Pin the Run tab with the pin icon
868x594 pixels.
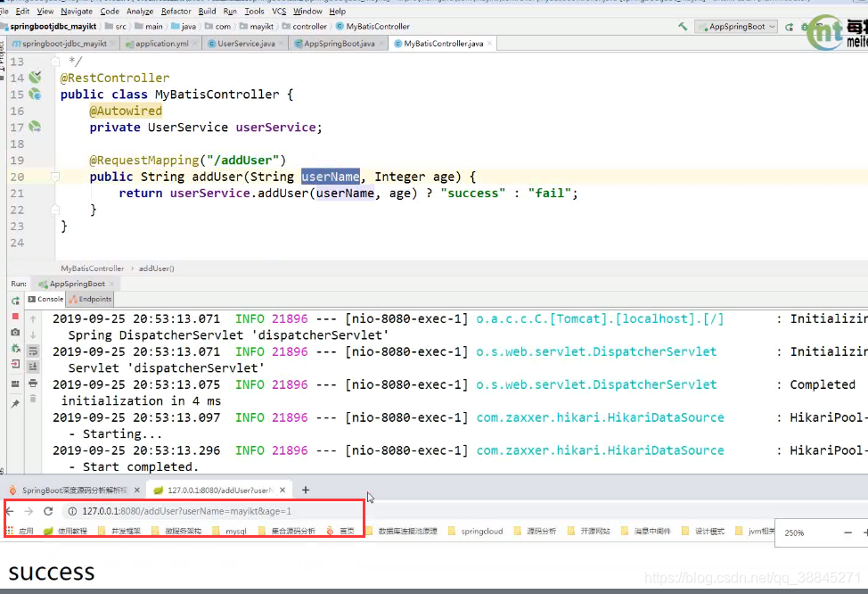15,404
